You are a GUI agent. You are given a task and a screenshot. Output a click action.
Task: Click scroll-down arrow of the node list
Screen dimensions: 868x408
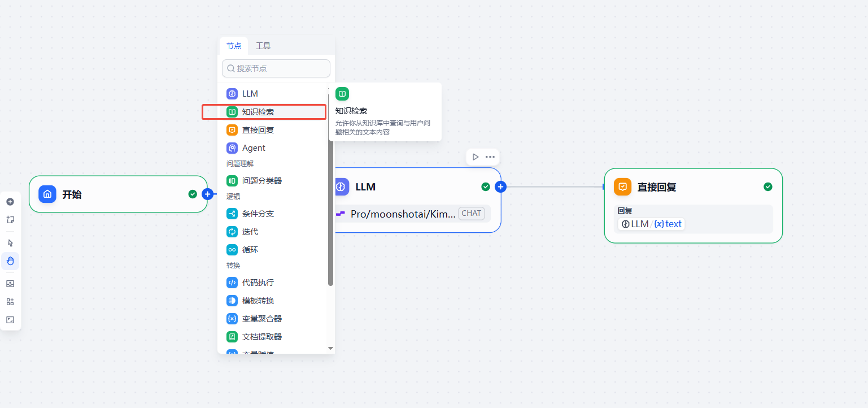[x=331, y=349]
